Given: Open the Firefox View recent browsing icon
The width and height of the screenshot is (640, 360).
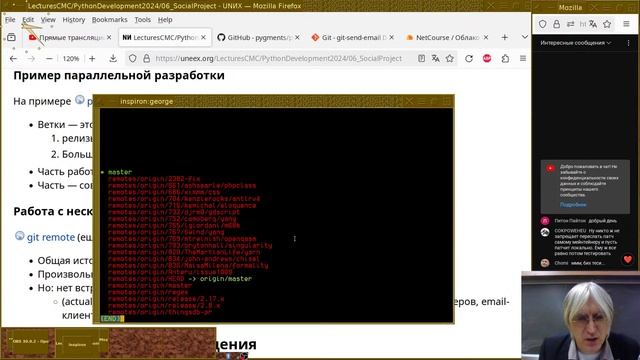Looking at the screenshot, I should tap(11, 37).
